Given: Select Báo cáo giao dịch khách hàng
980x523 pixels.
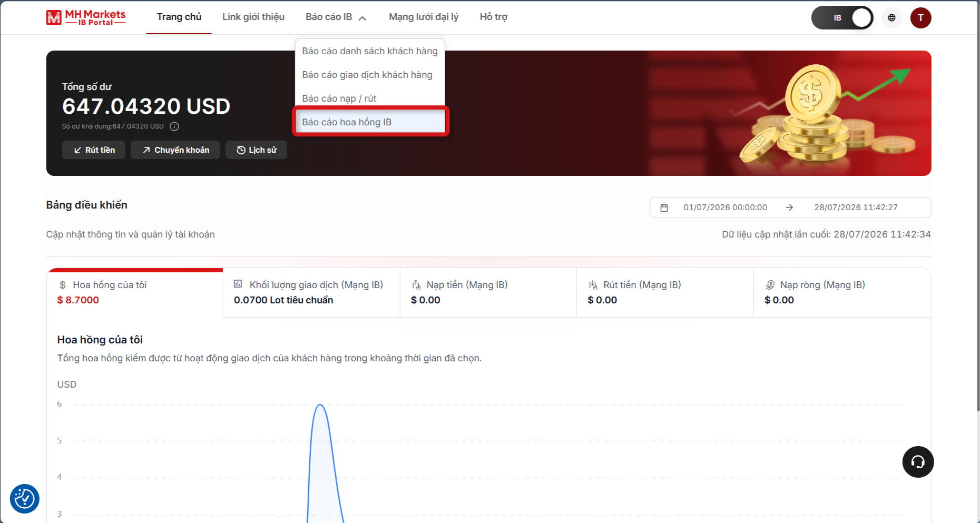Looking at the screenshot, I should 370,75.
